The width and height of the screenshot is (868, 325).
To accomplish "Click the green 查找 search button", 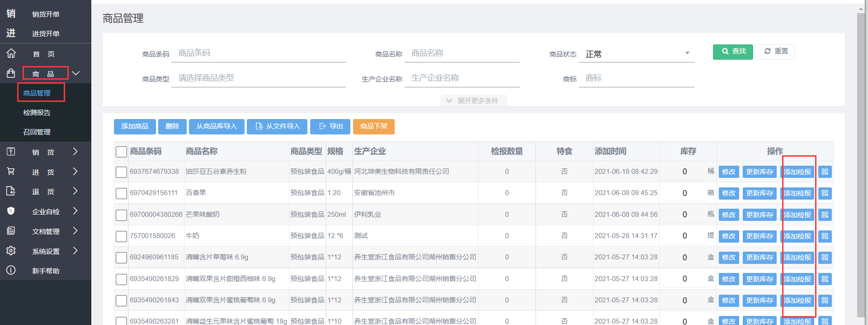I will pos(732,52).
